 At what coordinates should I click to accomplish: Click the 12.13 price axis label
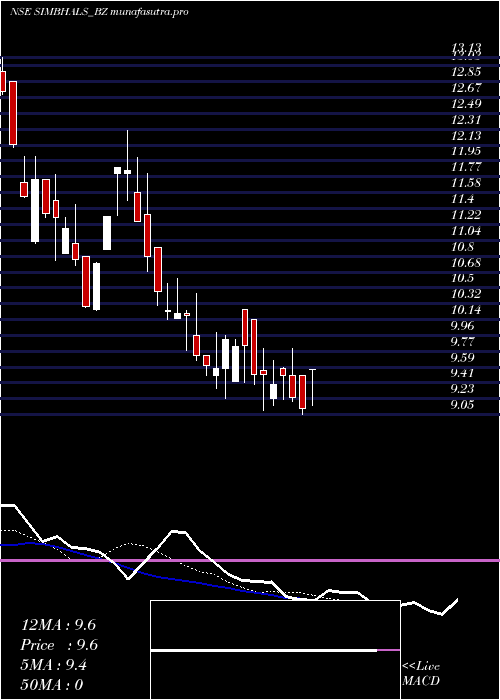(x=466, y=135)
